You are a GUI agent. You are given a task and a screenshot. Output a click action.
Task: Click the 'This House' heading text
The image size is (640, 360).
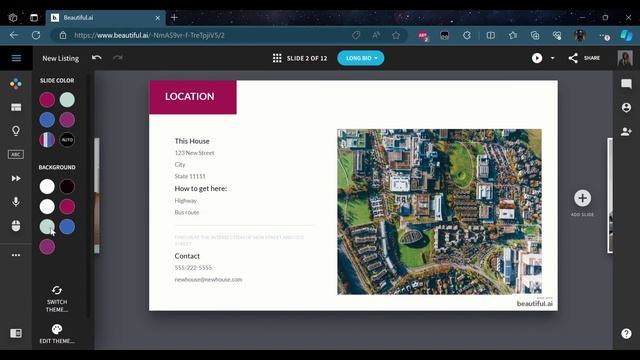[x=192, y=141]
